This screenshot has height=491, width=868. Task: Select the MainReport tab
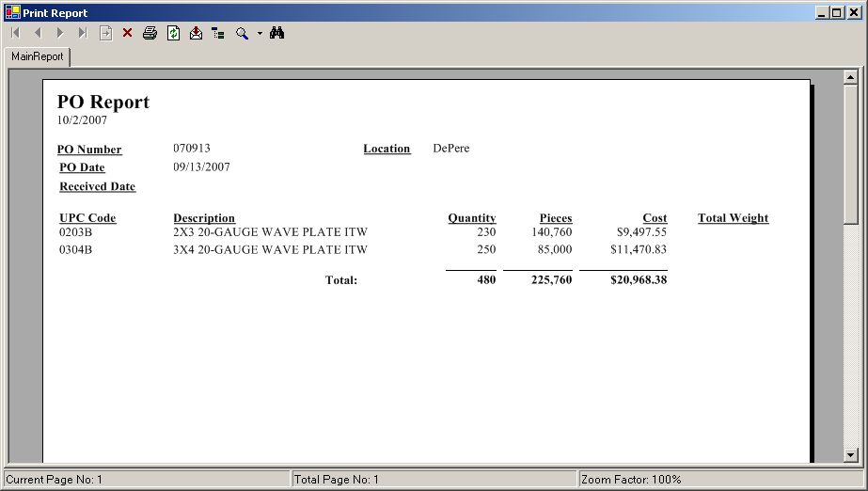pos(38,56)
